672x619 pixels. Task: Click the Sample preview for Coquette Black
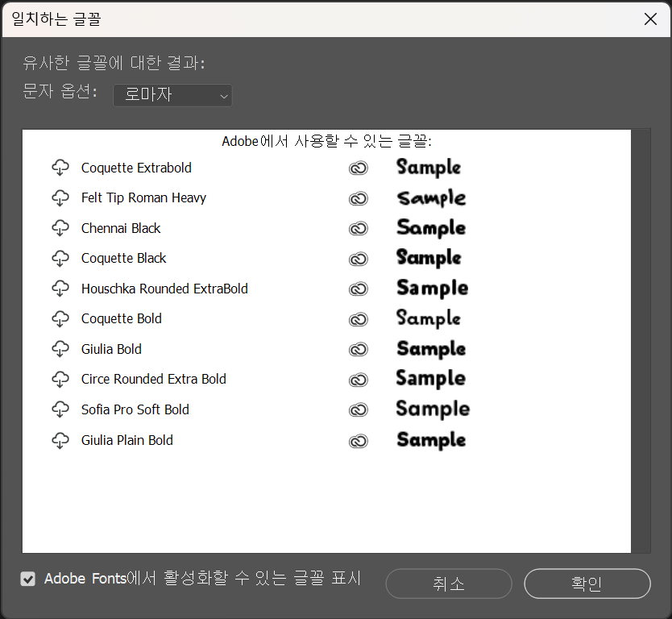429,258
